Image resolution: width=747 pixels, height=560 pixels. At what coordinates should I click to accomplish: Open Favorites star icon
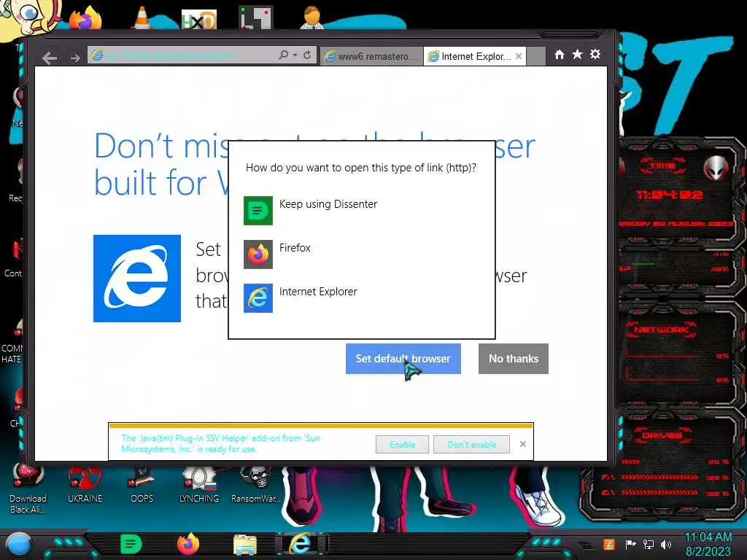click(577, 55)
